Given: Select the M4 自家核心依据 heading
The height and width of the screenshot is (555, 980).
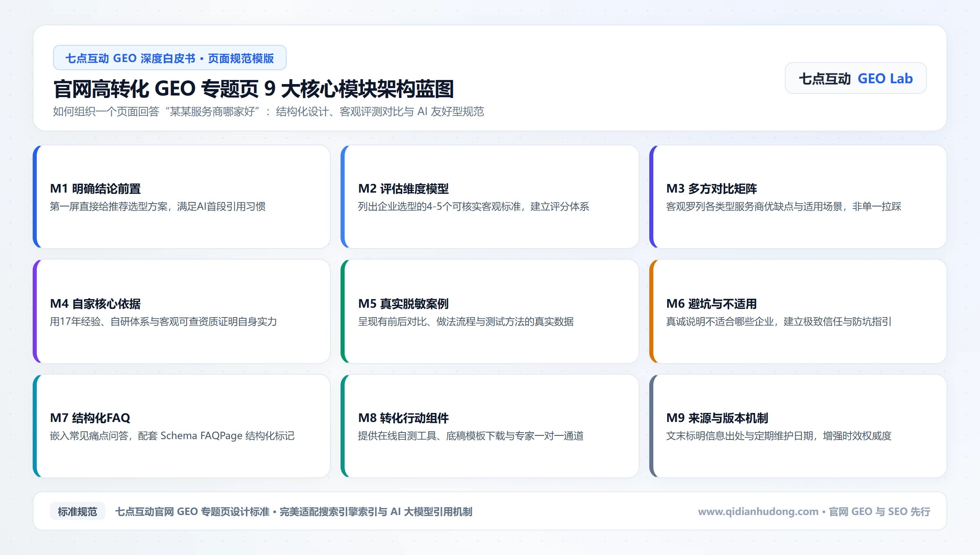Looking at the screenshot, I should (x=95, y=304).
